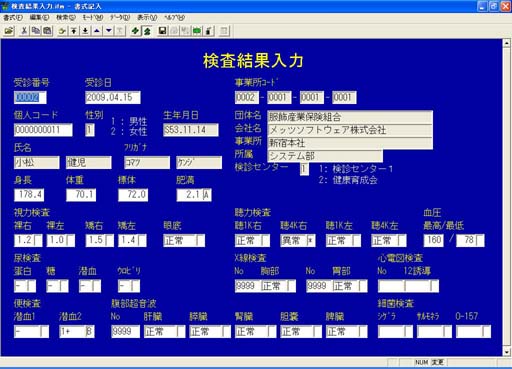512x369 pixels.
Task: Save with the floppy disk icon
Action: pos(162,31)
